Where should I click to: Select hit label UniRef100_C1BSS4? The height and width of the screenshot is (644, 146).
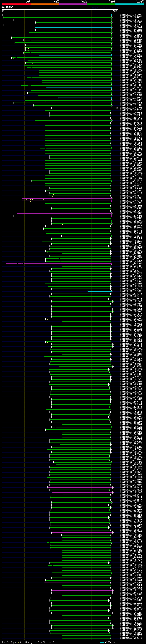coord(131,306)
